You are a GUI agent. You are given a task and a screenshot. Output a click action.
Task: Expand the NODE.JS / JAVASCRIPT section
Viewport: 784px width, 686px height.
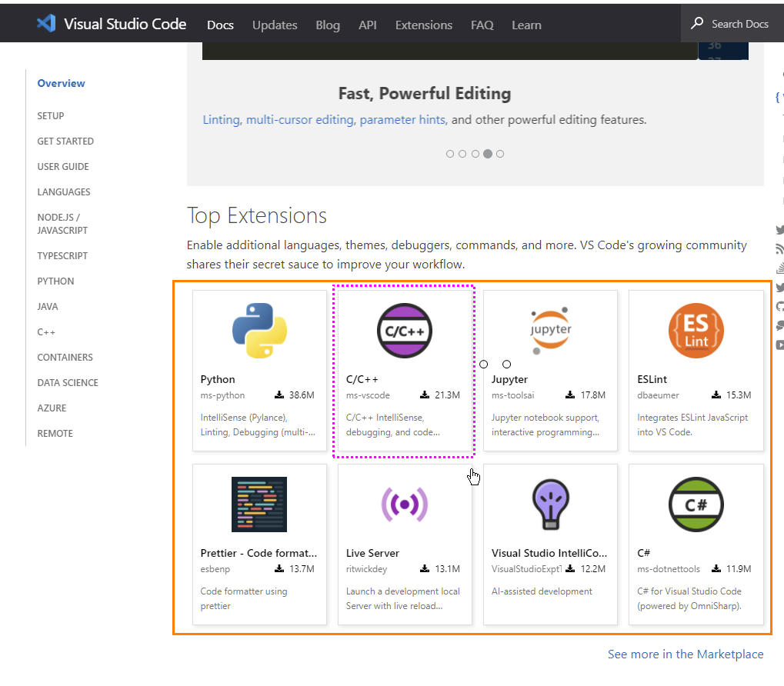click(x=62, y=224)
